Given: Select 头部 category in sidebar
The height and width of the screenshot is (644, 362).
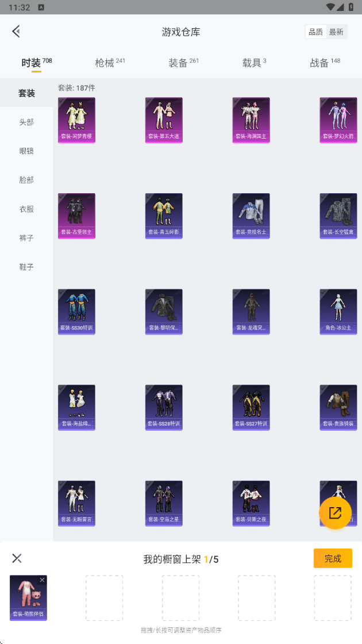Looking at the screenshot, I should (26, 122).
